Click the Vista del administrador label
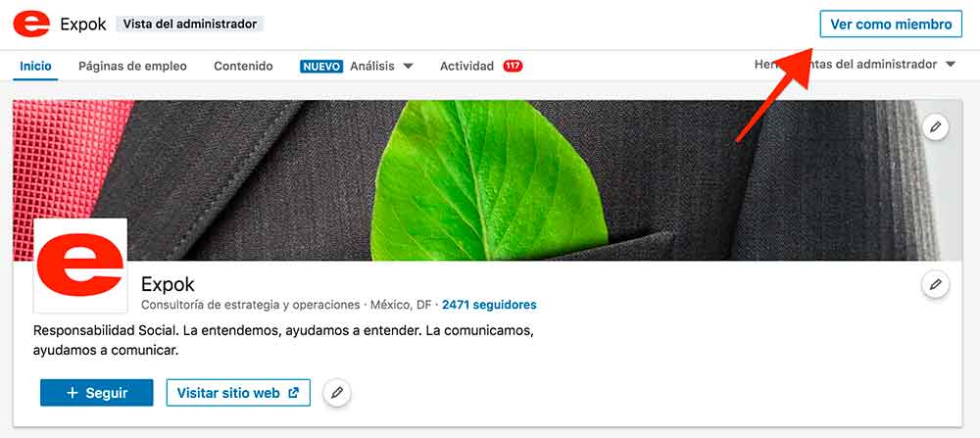The height and width of the screenshot is (438, 980). pos(191,24)
